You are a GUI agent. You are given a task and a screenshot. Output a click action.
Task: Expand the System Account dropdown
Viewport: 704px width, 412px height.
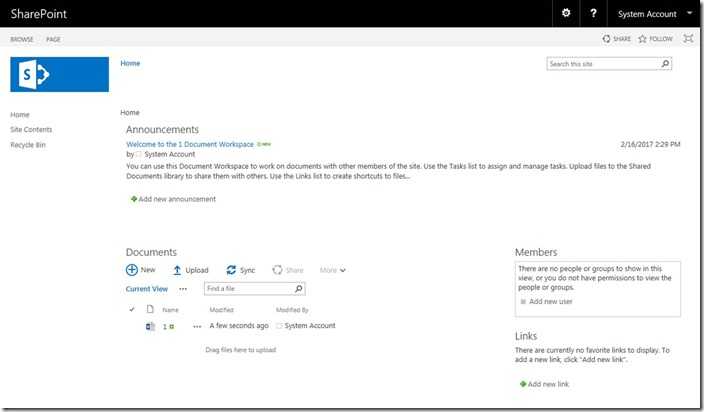[655, 14]
